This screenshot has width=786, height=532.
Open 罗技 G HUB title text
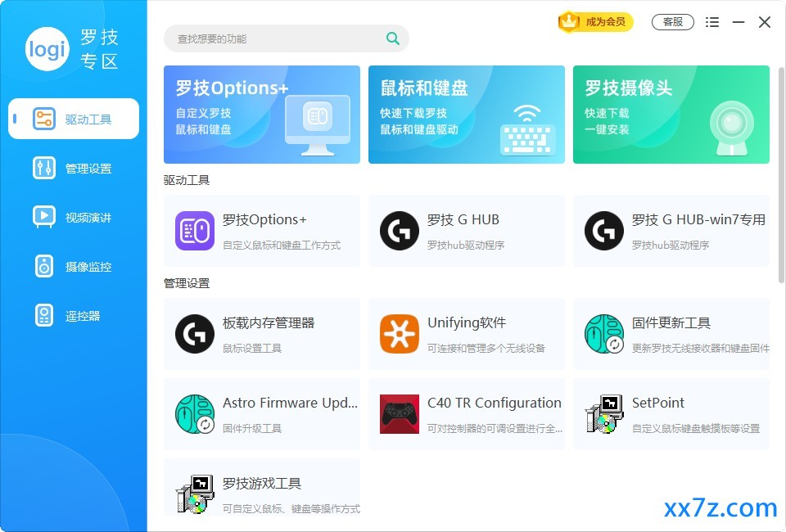click(463, 219)
